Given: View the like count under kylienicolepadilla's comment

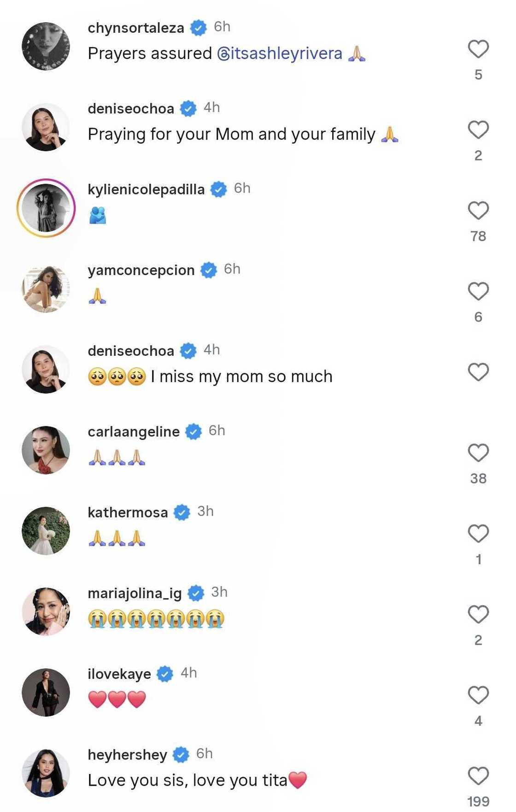Looking at the screenshot, I should tap(479, 236).
